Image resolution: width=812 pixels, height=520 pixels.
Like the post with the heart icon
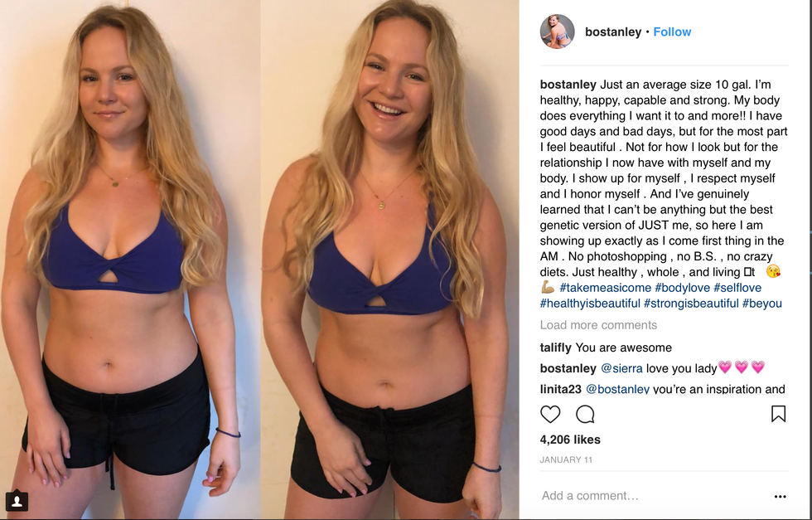(550, 414)
